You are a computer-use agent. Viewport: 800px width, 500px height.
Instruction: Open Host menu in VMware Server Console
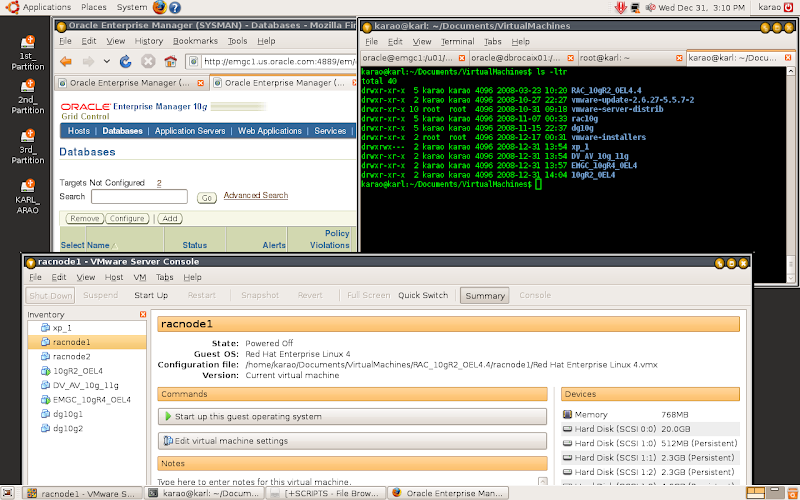pyautogui.click(x=114, y=278)
